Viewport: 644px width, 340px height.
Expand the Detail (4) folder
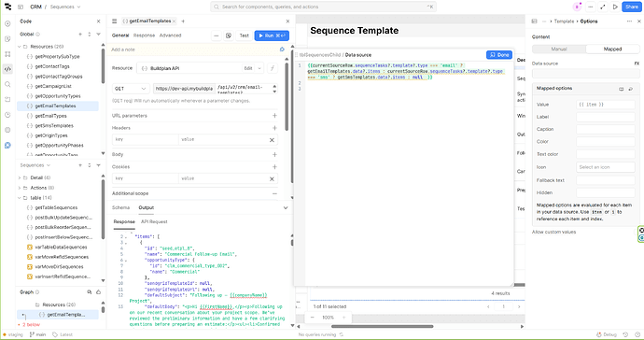(x=20, y=177)
